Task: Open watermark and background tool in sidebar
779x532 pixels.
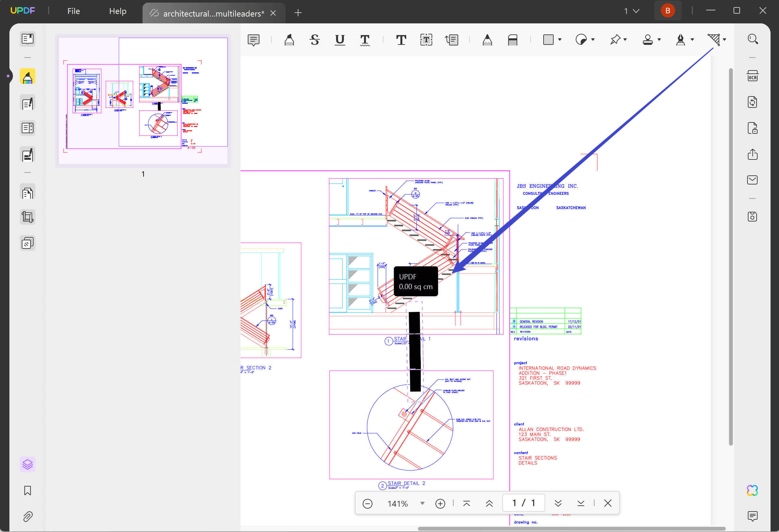Action: coord(28,243)
